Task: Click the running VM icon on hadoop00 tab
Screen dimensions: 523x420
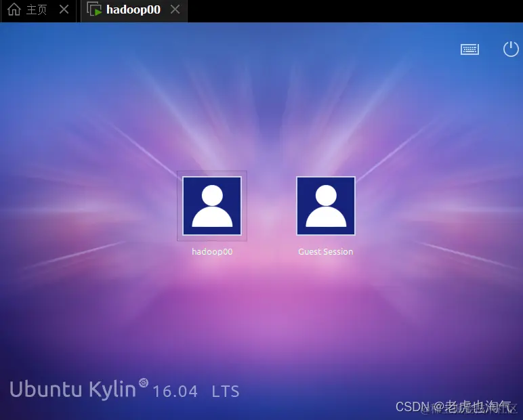Action: pos(94,9)
